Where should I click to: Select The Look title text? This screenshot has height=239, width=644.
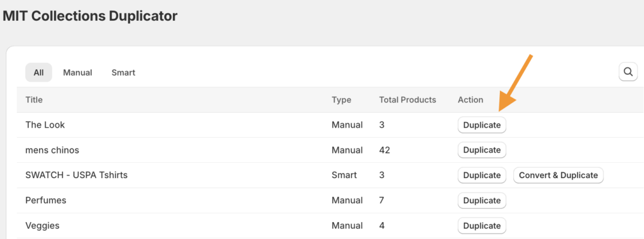click(45, 125)
